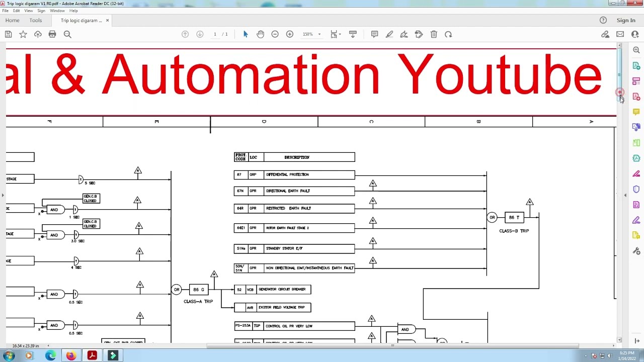
Task: Open the Edit menu
Action: (17, 11)
